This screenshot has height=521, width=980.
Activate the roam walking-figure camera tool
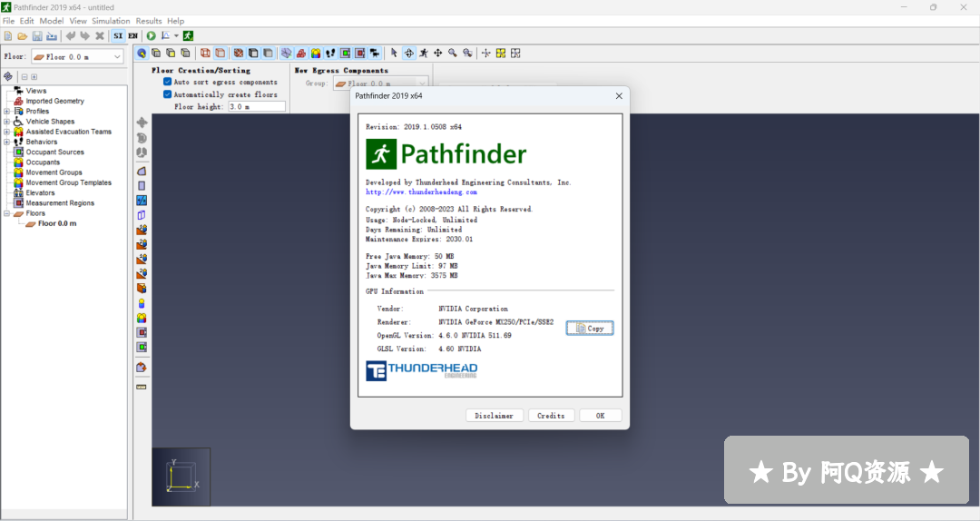click(x=423, y=54)
